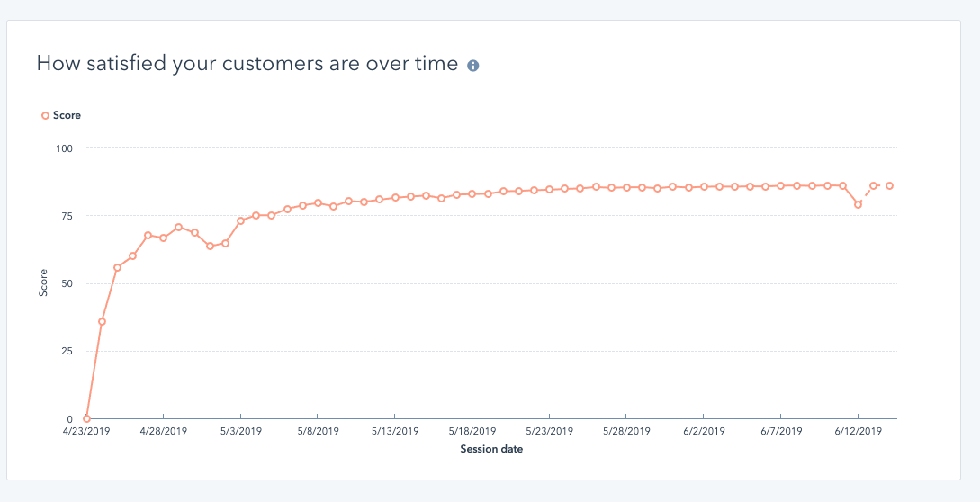The width and height of the screenshot is (980, 502).
Task: Select the data point above the 4/28/2019 label
Action: [163, 238]
